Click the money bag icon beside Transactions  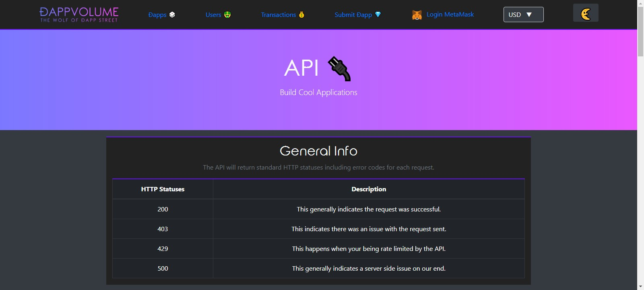coord(301,14)
